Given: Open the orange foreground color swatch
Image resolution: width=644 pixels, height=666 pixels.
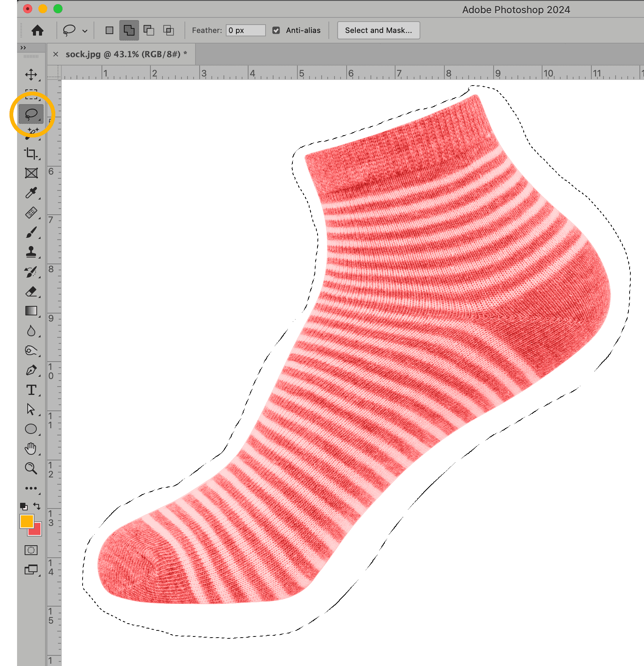Looking at the screenshot, I should coord(27,521).
